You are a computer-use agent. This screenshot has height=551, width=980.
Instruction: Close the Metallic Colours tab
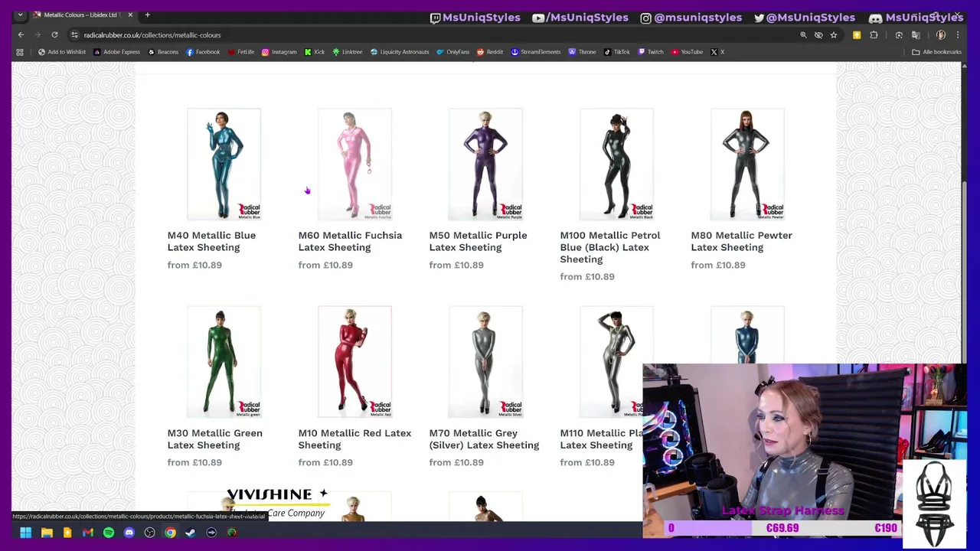pos(130,15)
